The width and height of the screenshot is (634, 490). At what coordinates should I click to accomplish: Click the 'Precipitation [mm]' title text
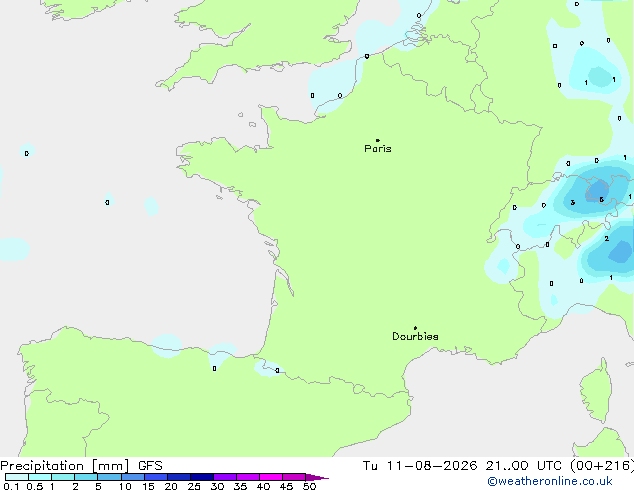click(x=65, y=466)
